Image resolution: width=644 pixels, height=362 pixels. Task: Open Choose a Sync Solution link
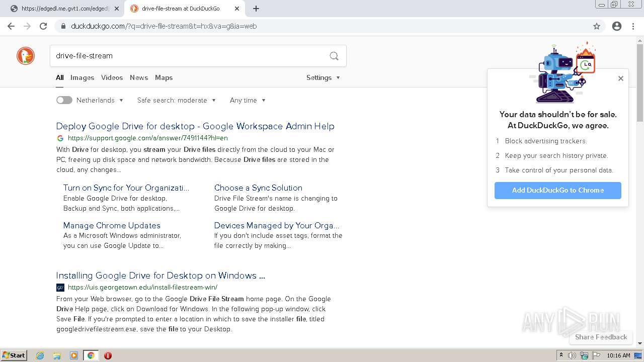pos(258,188)
